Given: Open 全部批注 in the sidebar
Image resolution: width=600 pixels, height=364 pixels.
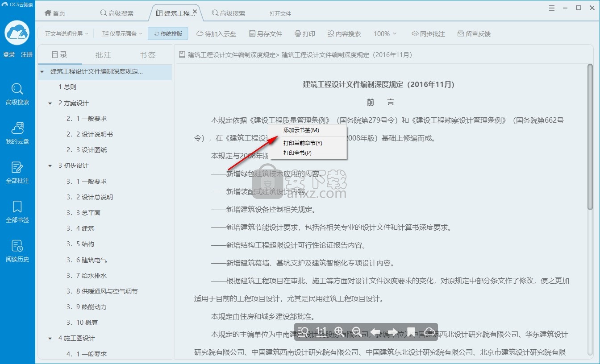Looking at the screenshot, I should tap(17, 173).
